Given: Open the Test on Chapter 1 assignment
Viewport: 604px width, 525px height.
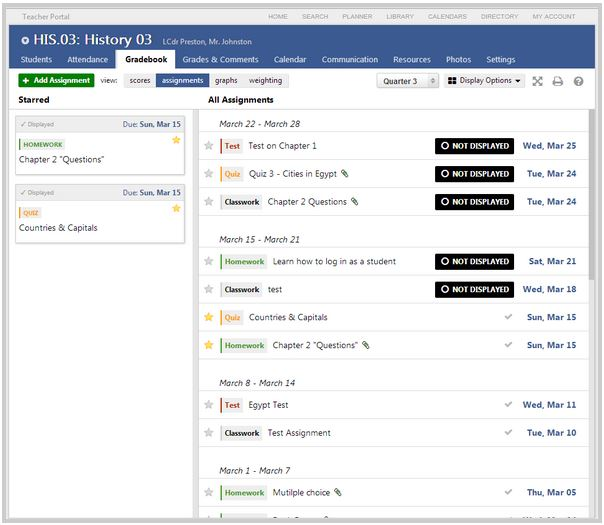Looking at the screenshot, I should [282, 146].
